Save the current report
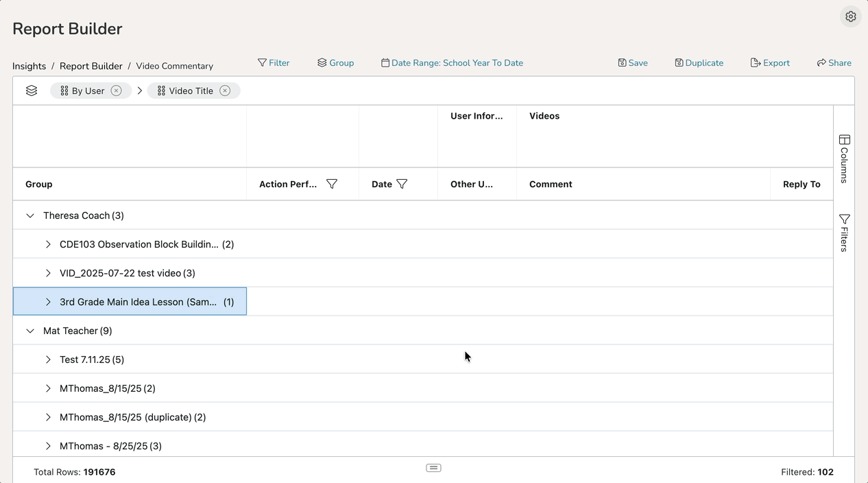This screenshot has height=483, width=868. (x=632, y=63)
